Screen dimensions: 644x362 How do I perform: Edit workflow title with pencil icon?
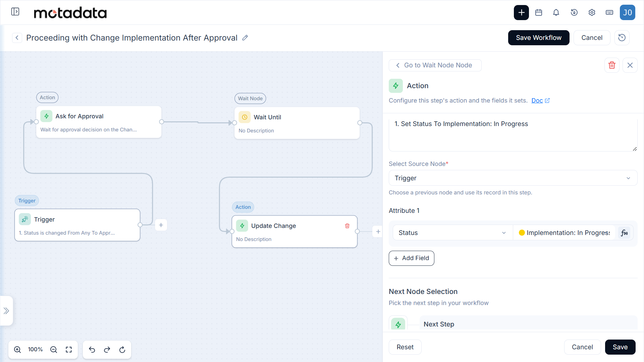click(x=245, y=38)
